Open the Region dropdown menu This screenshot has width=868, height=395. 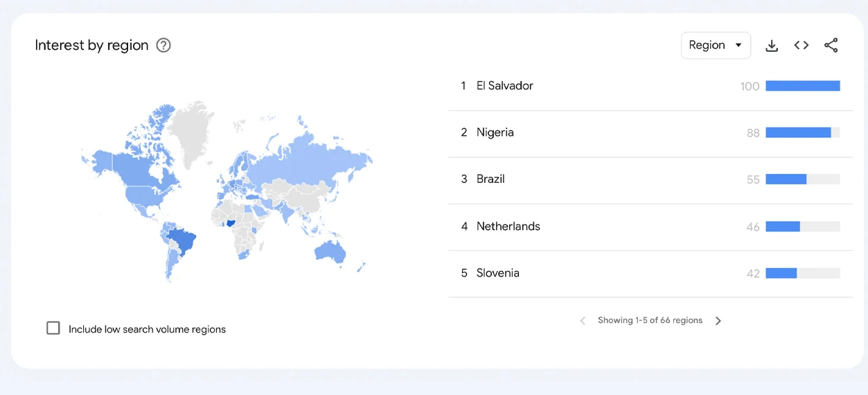click(716, 45)
